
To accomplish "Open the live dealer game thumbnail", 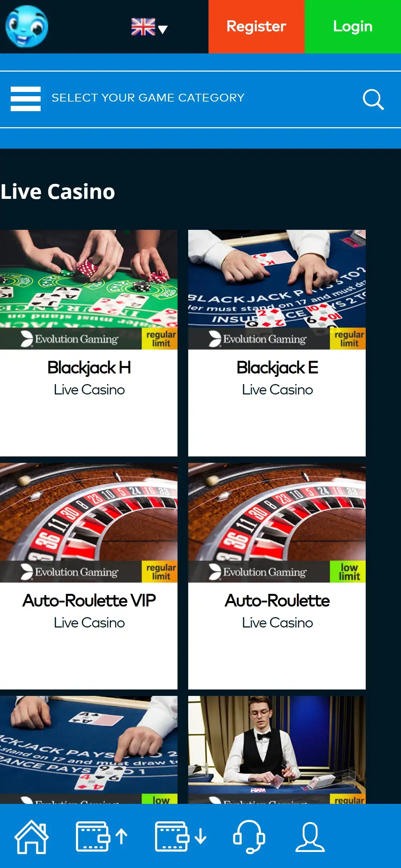I will tap(277, 750).
